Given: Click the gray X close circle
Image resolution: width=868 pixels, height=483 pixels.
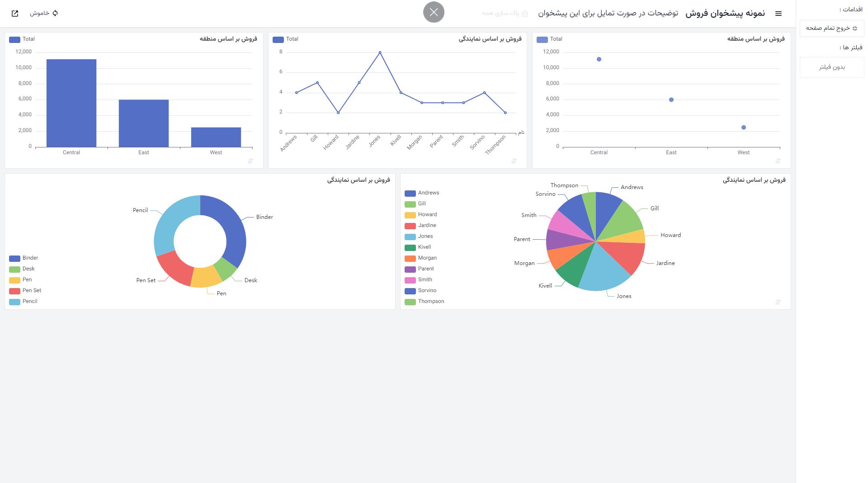Looking at the screenshot, I should (x=434, y=12).
